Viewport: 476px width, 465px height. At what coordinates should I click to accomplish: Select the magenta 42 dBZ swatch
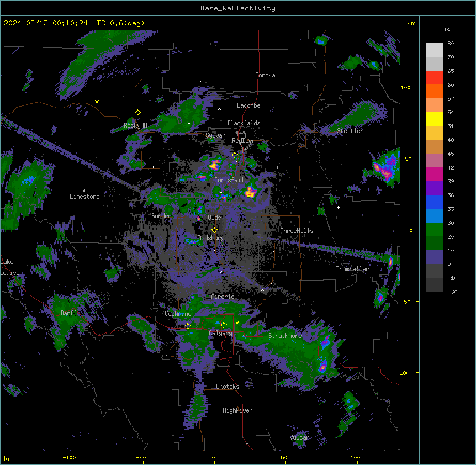pos(434,174)
